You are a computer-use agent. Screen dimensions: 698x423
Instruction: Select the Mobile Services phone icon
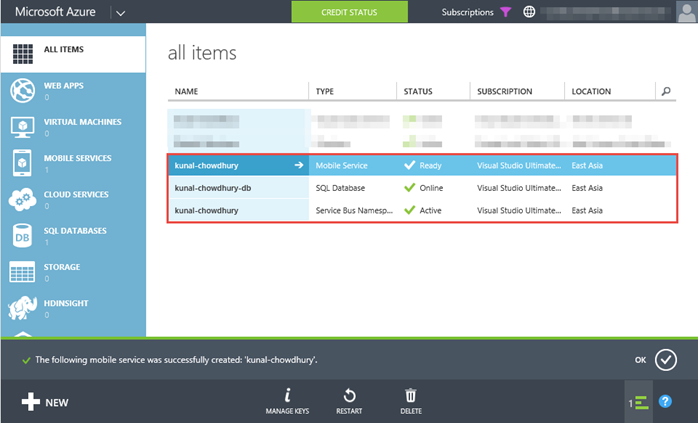(x=22, y=163)
